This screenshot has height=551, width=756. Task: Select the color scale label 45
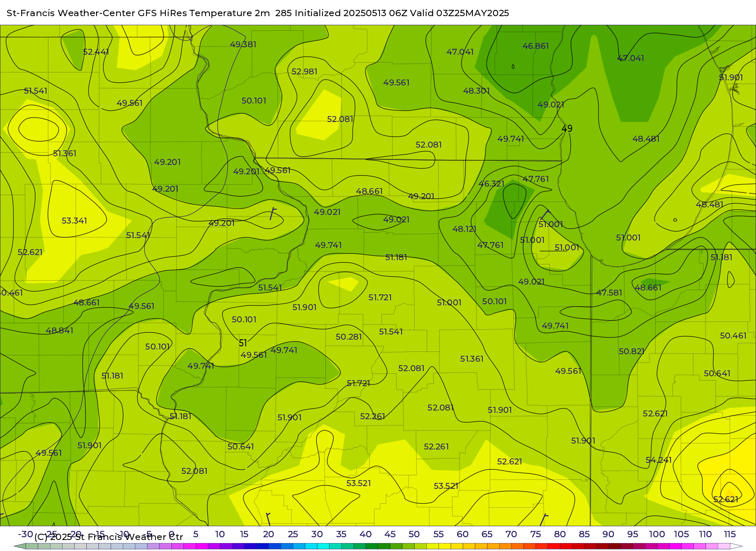coord(390,534)
